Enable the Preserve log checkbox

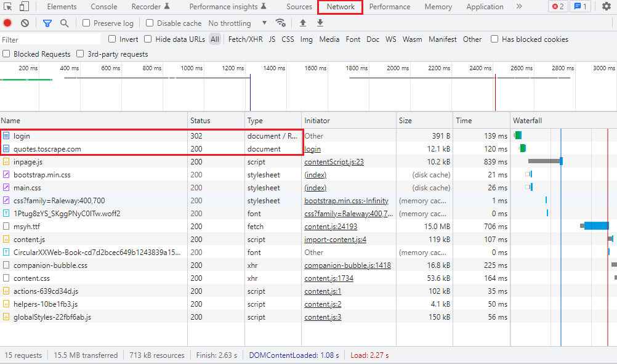click(86, 23)
